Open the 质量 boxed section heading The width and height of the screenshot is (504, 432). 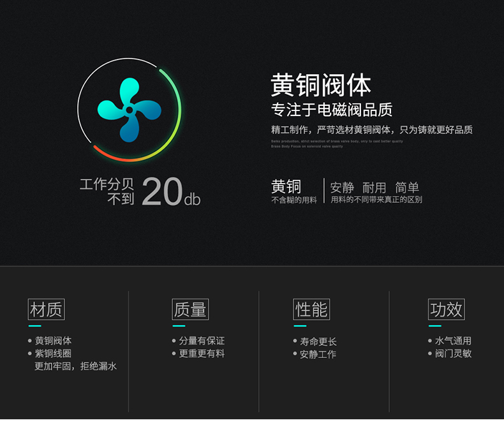point(190,309)
